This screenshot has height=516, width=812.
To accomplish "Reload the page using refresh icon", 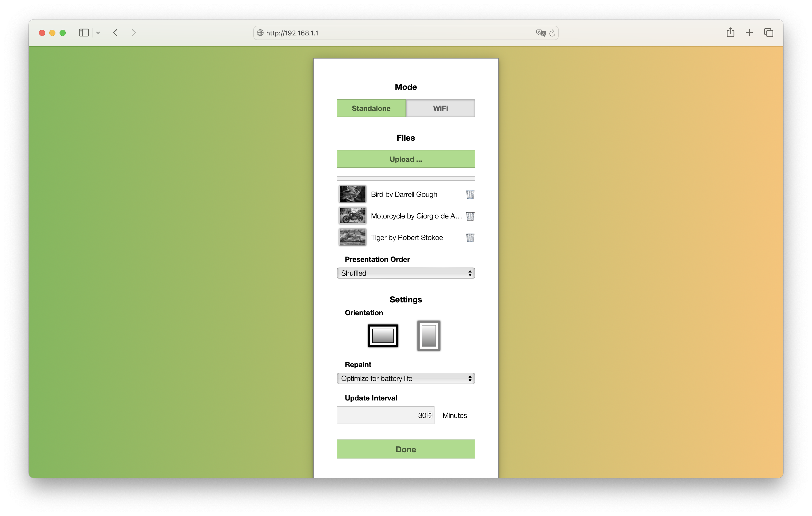I will [x=552, y=33].
